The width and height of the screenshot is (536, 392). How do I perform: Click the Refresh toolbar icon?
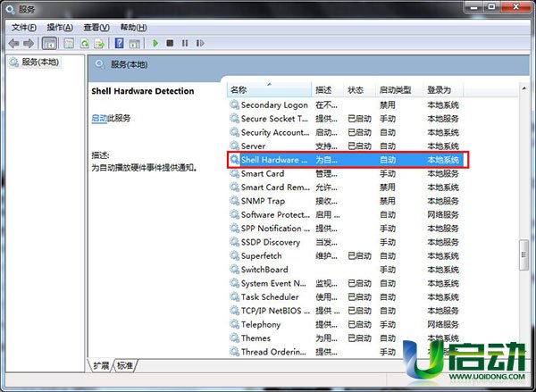pos(85,43)
